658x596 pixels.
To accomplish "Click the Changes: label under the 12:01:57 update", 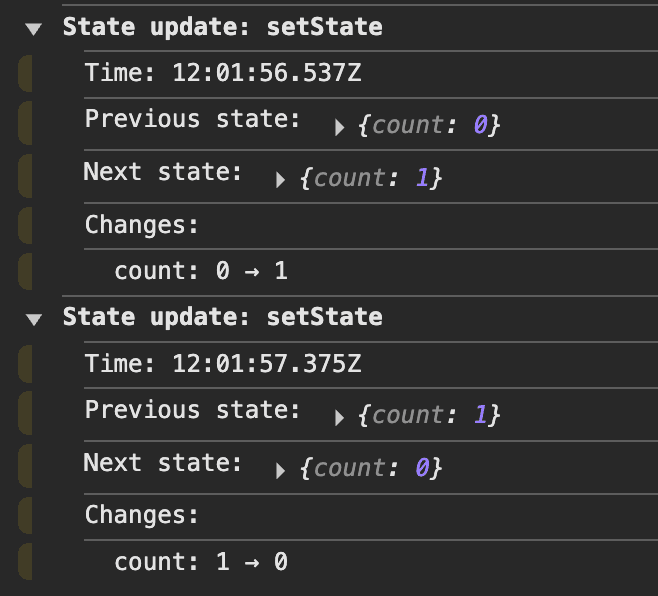I will point(142,516).
